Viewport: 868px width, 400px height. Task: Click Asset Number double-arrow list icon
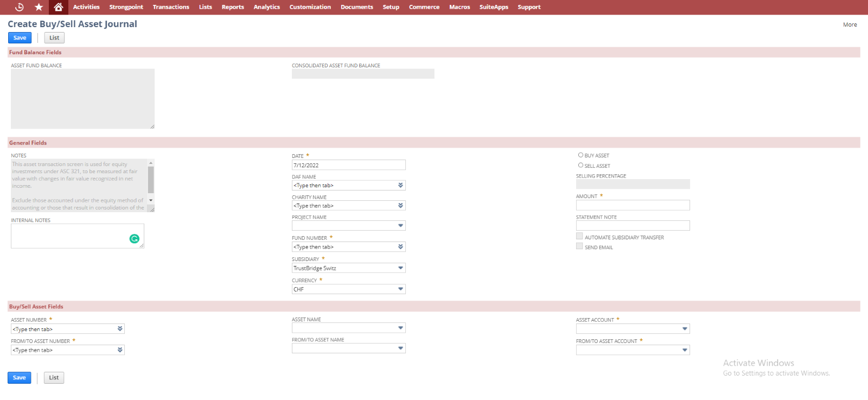point(120,329)
